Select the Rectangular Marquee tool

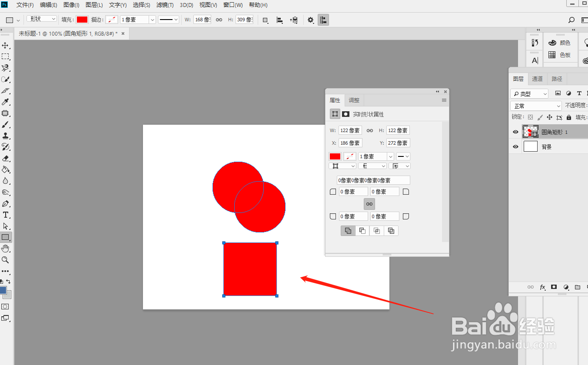point(6,56)
